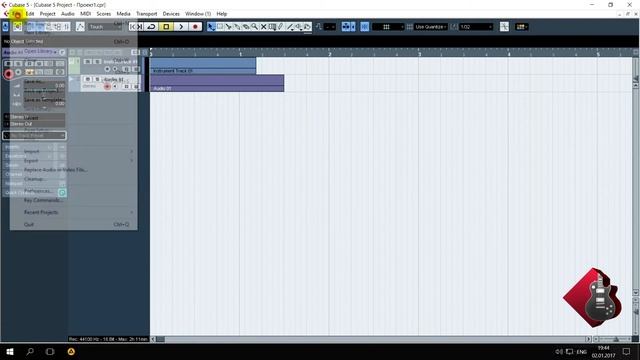640x360 pixels.
Task: Open Windows Search in taskbar
Action: (x=30, y=351)
